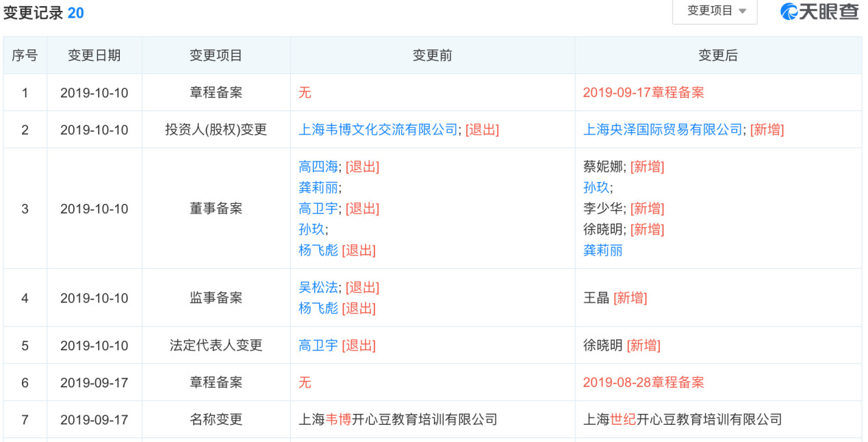Click the 变更项目 column header
Image resolution: width=868 pixels, height=442 pixels.
click(216, 55)
